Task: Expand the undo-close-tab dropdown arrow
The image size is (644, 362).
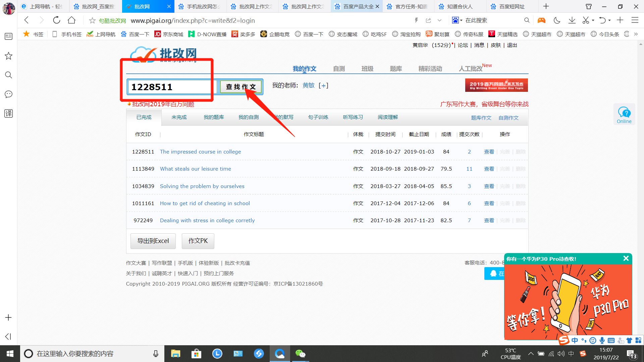Action: click(x=609, y=20)
